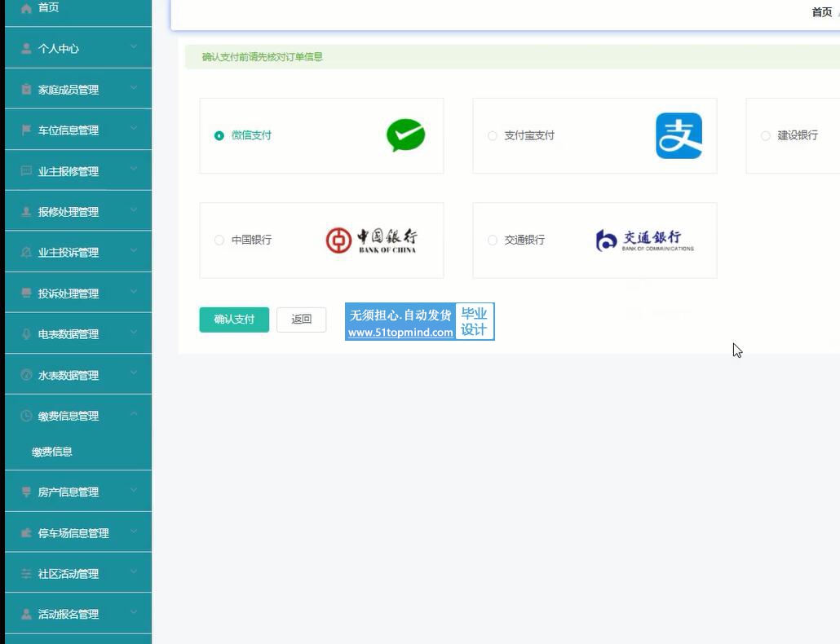
Task: Click the 建设银行 option label
Action: coord(798,135)
